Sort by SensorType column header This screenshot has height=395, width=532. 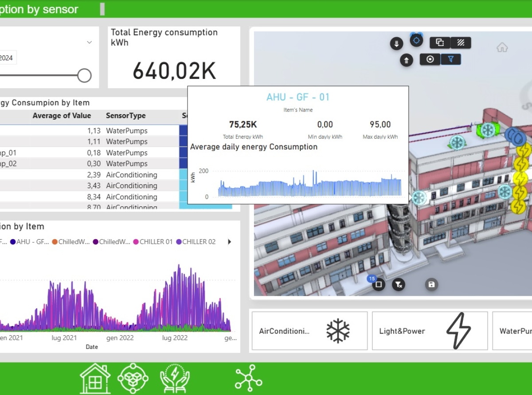pyautogui.click(x=125, y=116)
